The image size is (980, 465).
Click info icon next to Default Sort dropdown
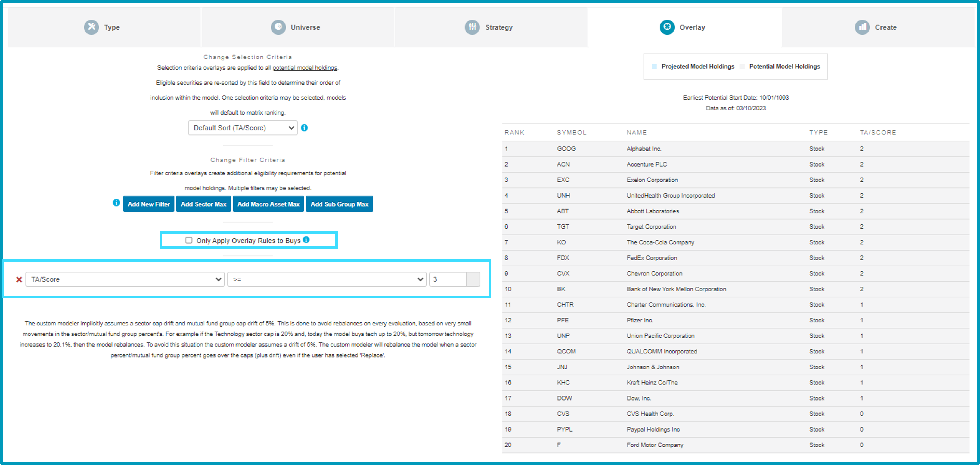(x=304, y=128)
